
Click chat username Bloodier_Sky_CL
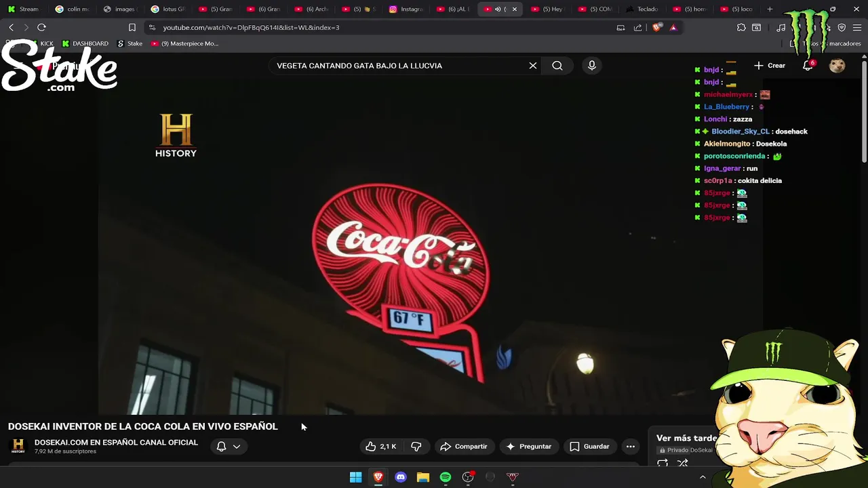click(x=741, y=131)
